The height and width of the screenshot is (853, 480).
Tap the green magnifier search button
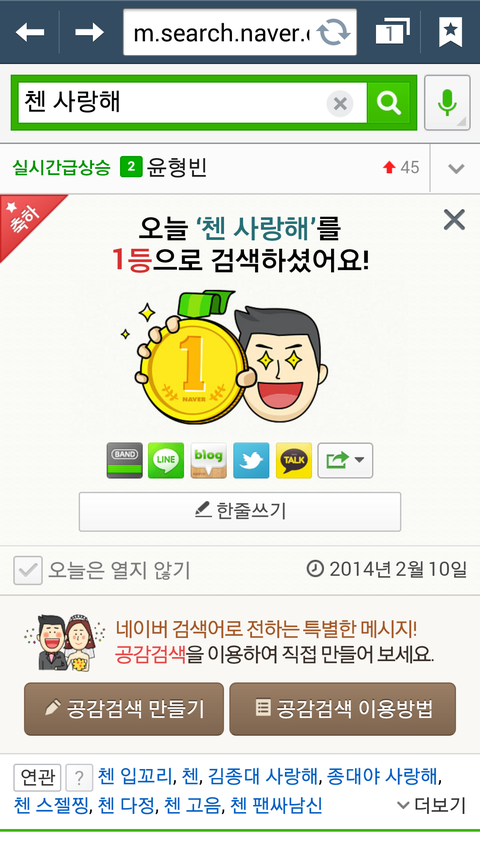pyautogui.click(x=389, y=103)
